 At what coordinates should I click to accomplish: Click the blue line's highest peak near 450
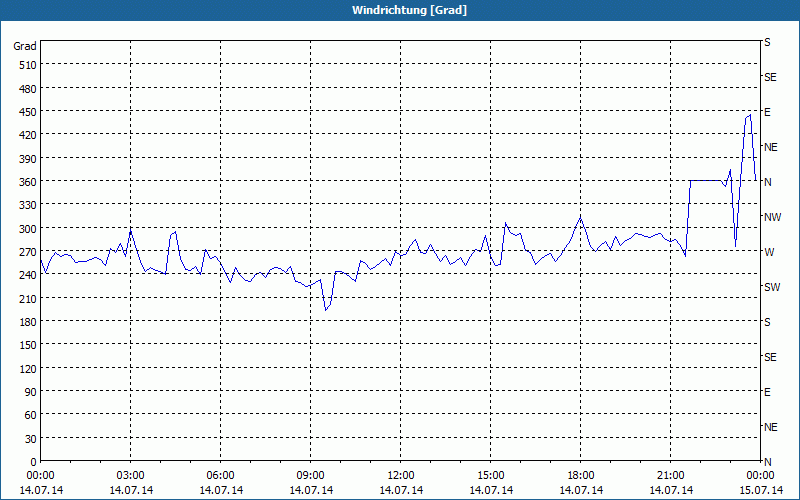pos(749,115)
